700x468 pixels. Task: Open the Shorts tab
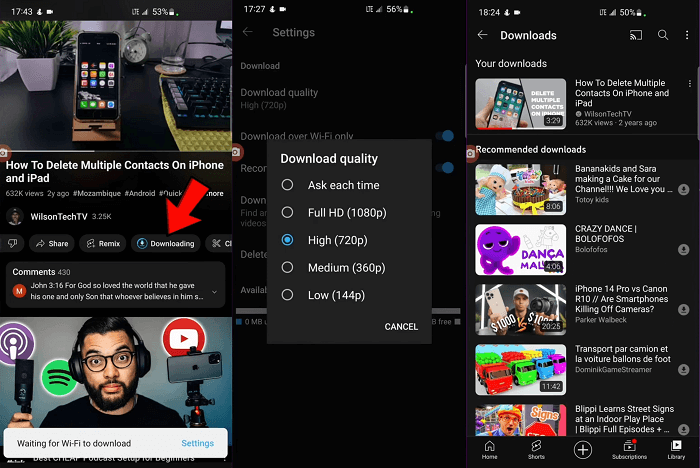click(x=536, y=450)
